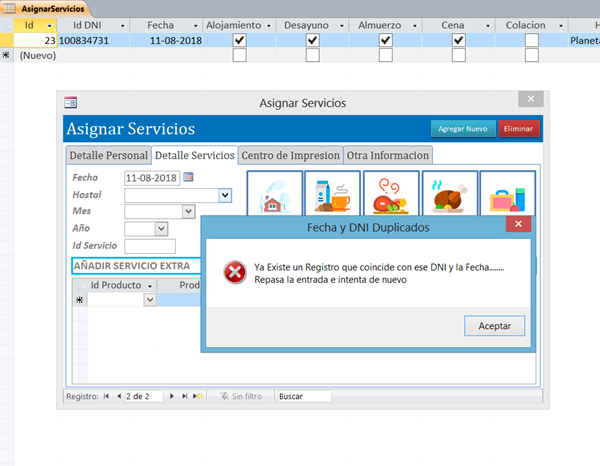
Task: Close the Asignar Servicios form window
Action: 531,99
